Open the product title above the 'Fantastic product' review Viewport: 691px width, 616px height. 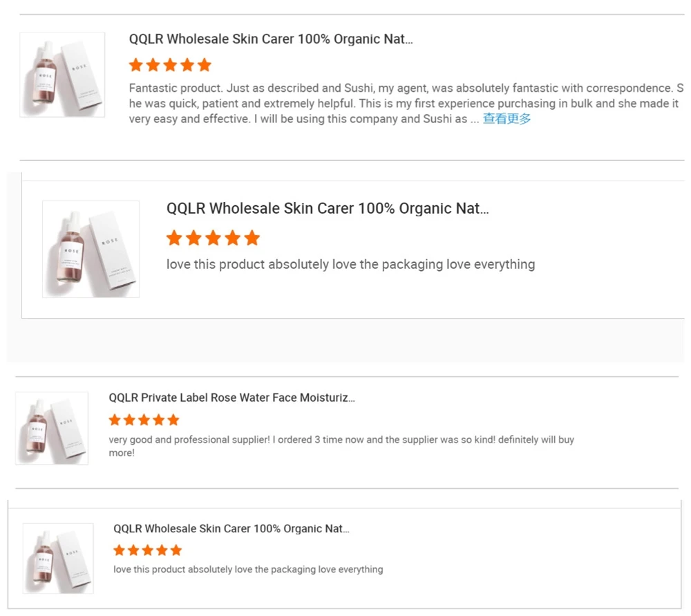coord(271,39)
